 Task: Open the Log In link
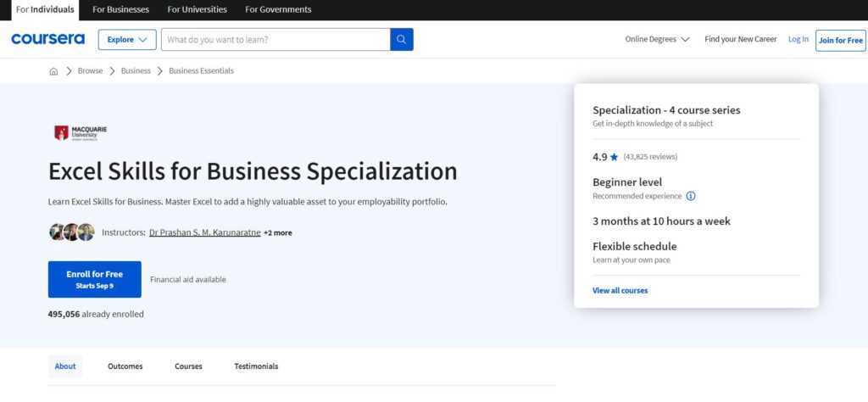798,39
